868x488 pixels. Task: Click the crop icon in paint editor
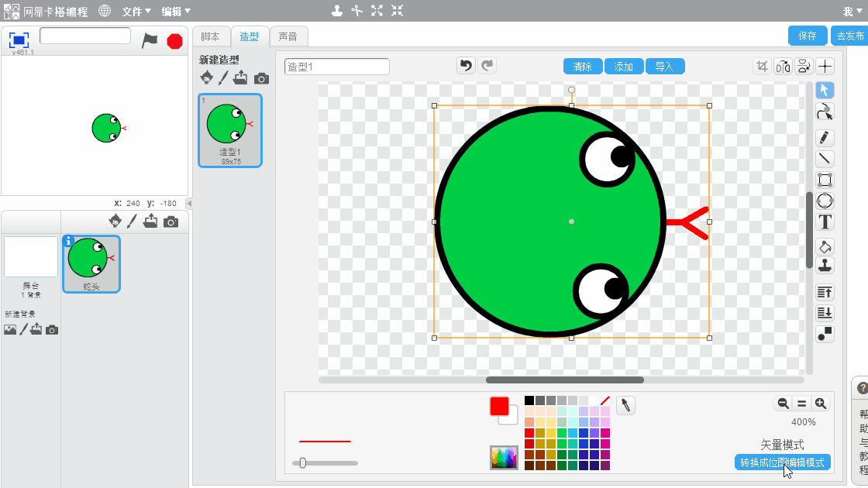[x=763, y=67]
